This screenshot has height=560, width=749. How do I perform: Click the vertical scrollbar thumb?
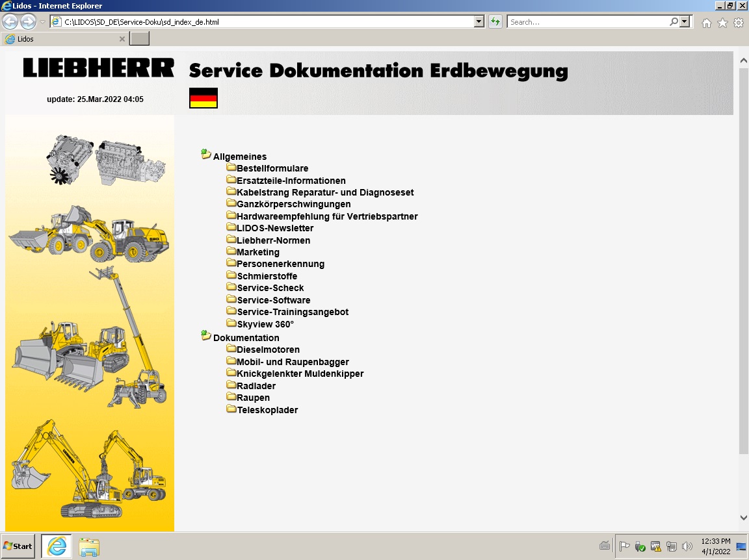point(743,261)
